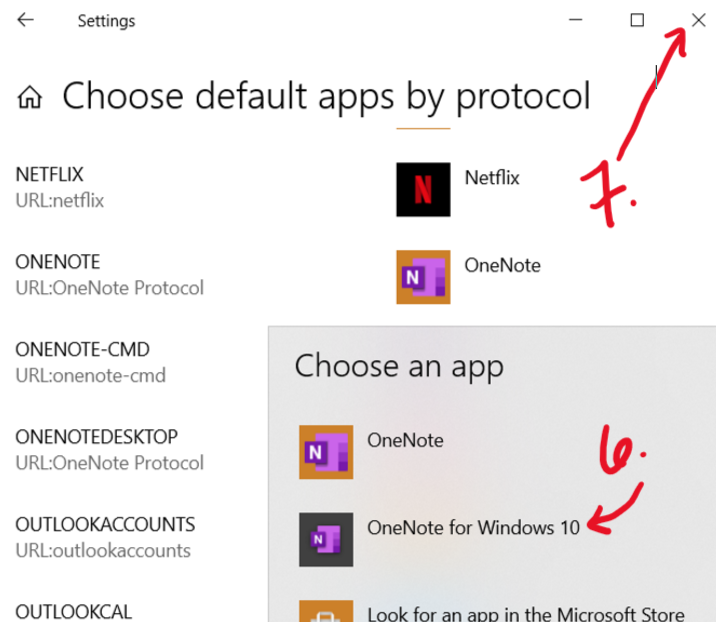
Task: Click the back arrow in Settings
Action: [26, 20]
